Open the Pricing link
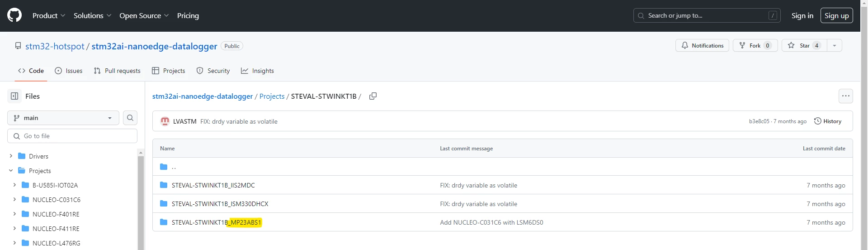This screenshot has width=868, height=250. coord(188,15)
